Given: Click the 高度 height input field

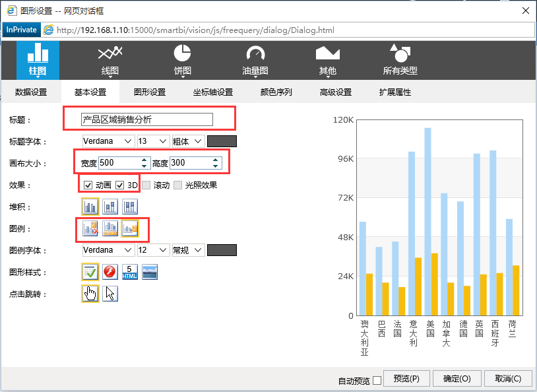Looking at the screenshot, I should 196,163.
